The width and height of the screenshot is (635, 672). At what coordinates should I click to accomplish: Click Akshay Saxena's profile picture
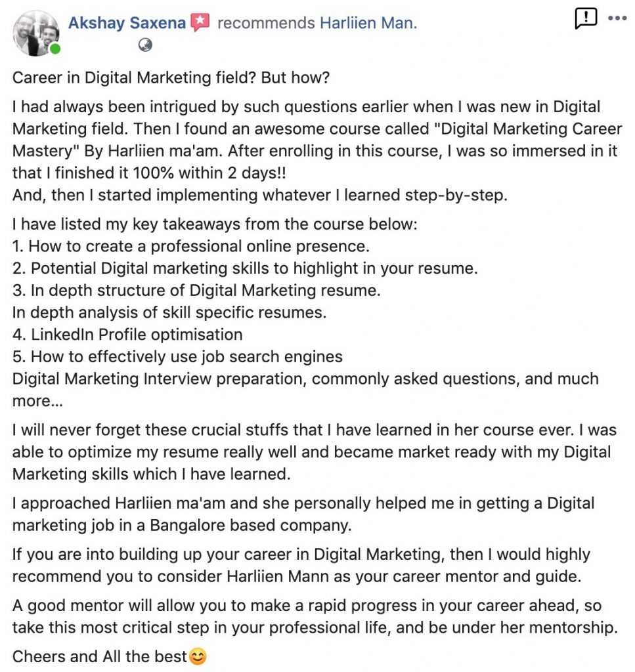[x=36, y=33]
